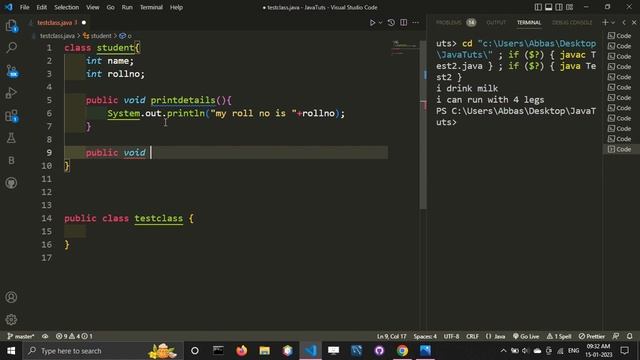This screenshot has height=360, width=640.
Task: Change encoding via UTF-8
Action: point(451,336)
